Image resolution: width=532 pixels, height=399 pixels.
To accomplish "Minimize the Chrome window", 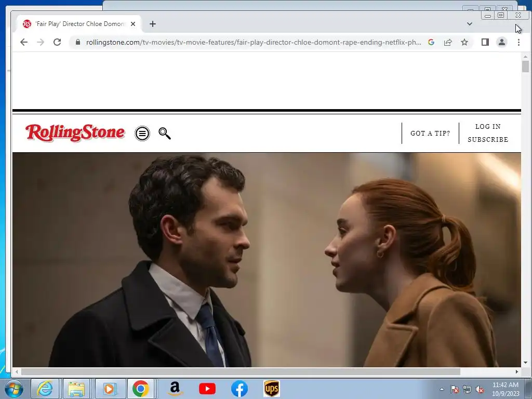I will 488,15.
